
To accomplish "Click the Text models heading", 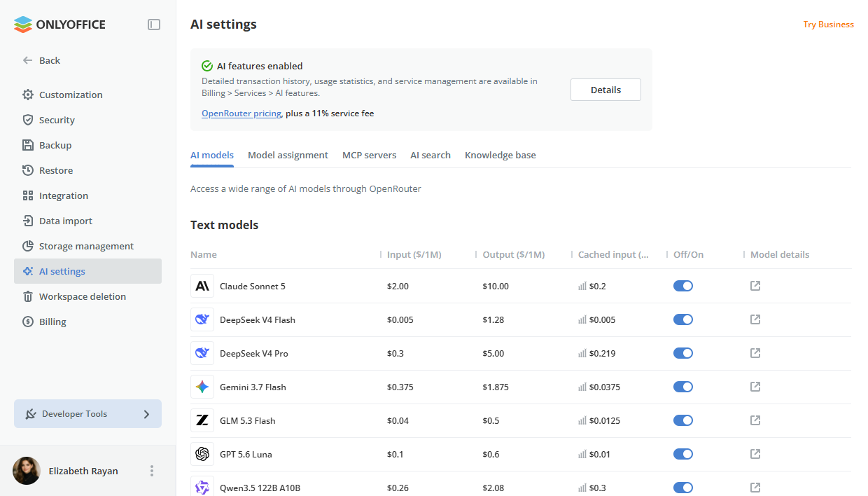I will tap(225, 225).
